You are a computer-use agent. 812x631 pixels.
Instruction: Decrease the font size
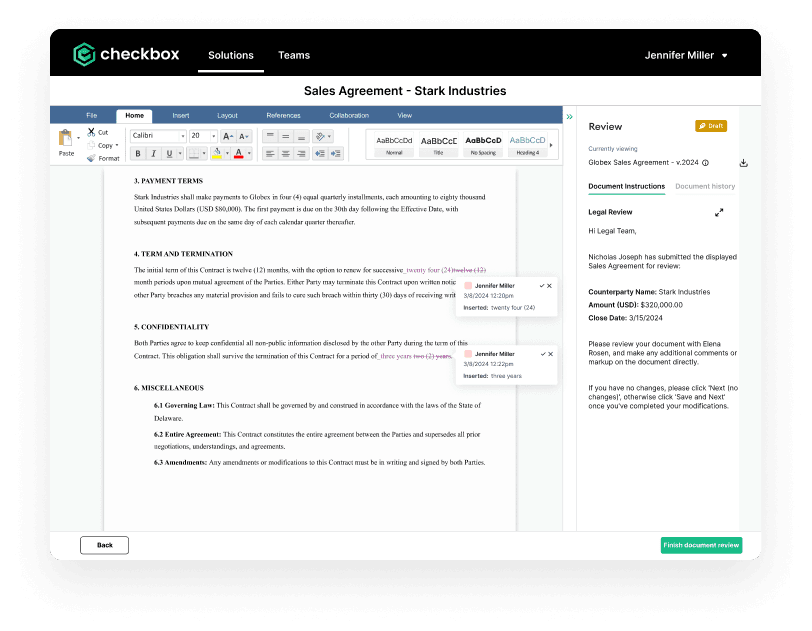click(x=244, y=136)
